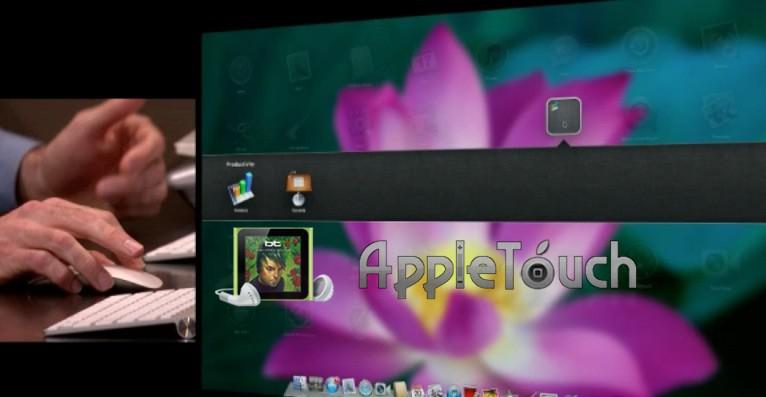The height and width of the screenshot is (397, 766).
Task: Click the highlighted Productivity folder icon
Action: [563, 116]
